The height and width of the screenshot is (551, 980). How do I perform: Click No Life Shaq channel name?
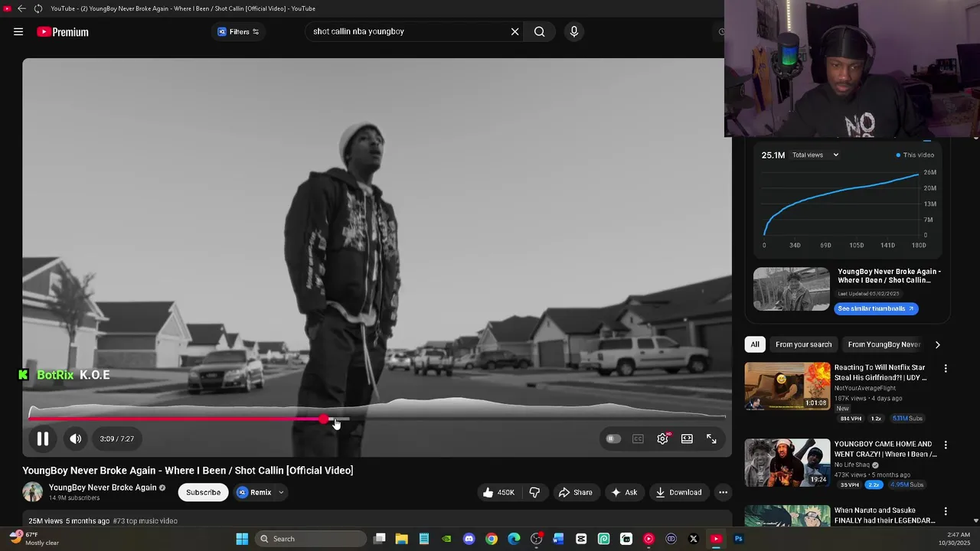854,465
